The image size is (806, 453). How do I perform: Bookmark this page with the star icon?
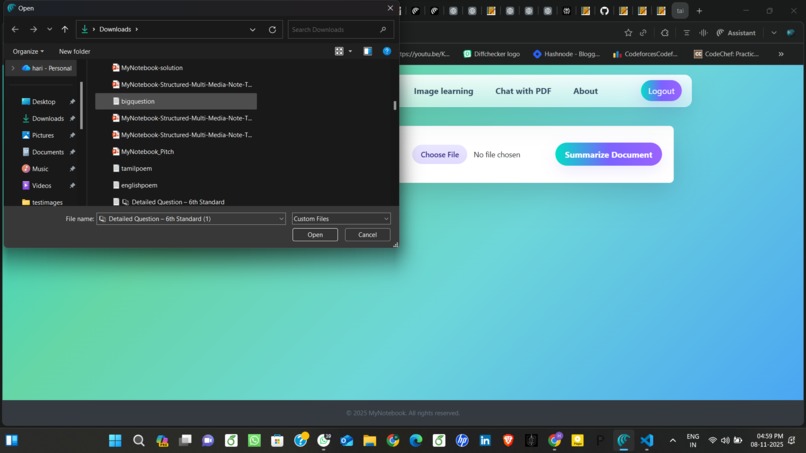point(628,32)
